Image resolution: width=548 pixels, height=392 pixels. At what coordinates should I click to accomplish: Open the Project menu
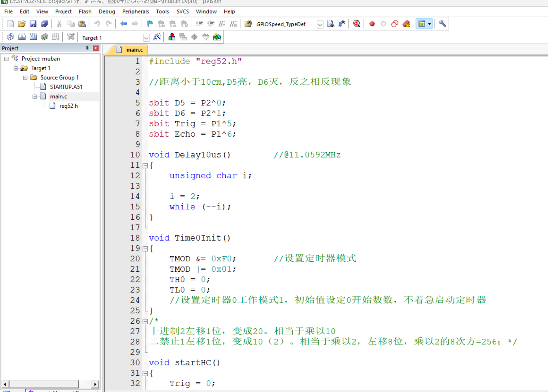tap(63, 12)
